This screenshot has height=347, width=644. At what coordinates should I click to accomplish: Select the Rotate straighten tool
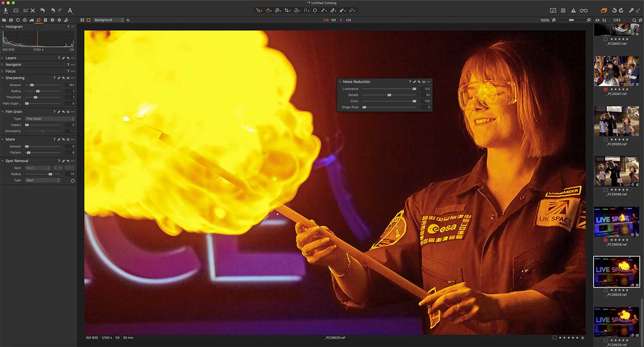point(297,10)
